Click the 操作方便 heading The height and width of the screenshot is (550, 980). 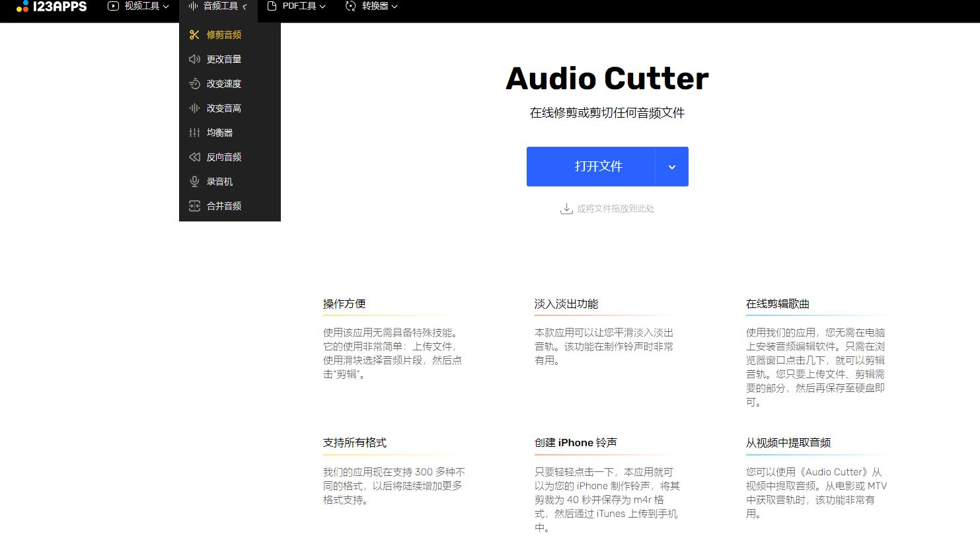344,304
